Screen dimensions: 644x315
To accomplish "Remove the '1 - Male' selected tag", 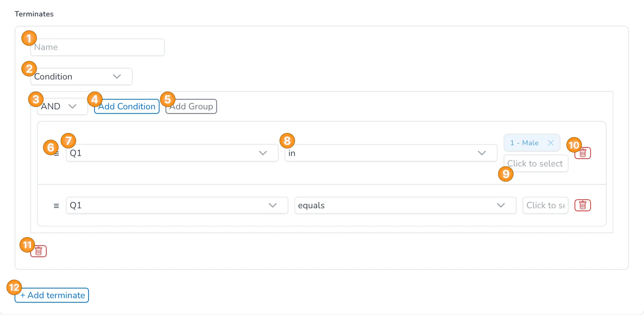I will coord(551,143).
